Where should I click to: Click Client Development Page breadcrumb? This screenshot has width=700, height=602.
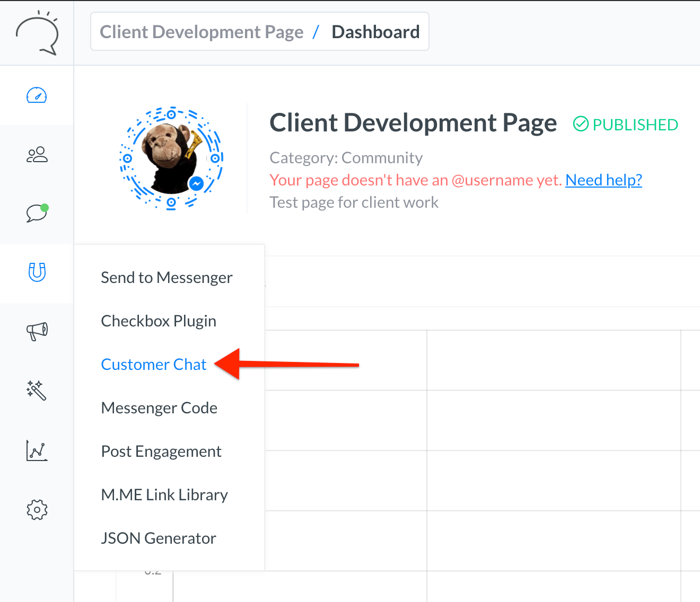coord(202,32)
